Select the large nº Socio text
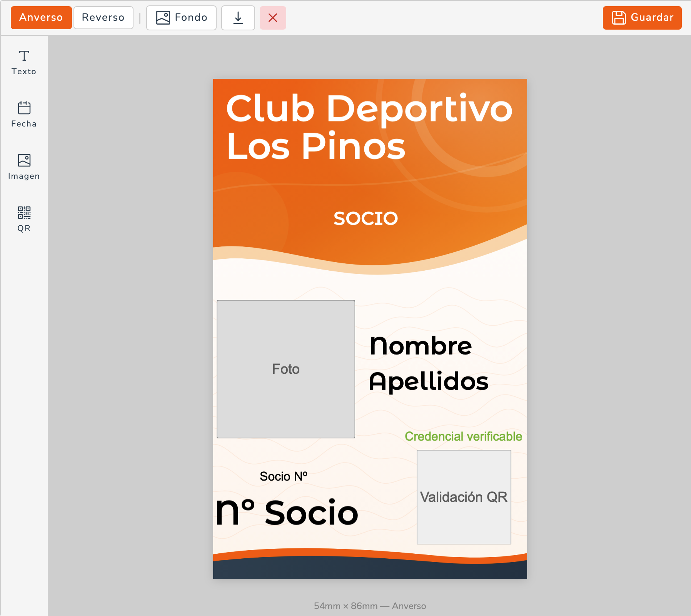Viewport: 691px width, 616px height. click(287, 512)
